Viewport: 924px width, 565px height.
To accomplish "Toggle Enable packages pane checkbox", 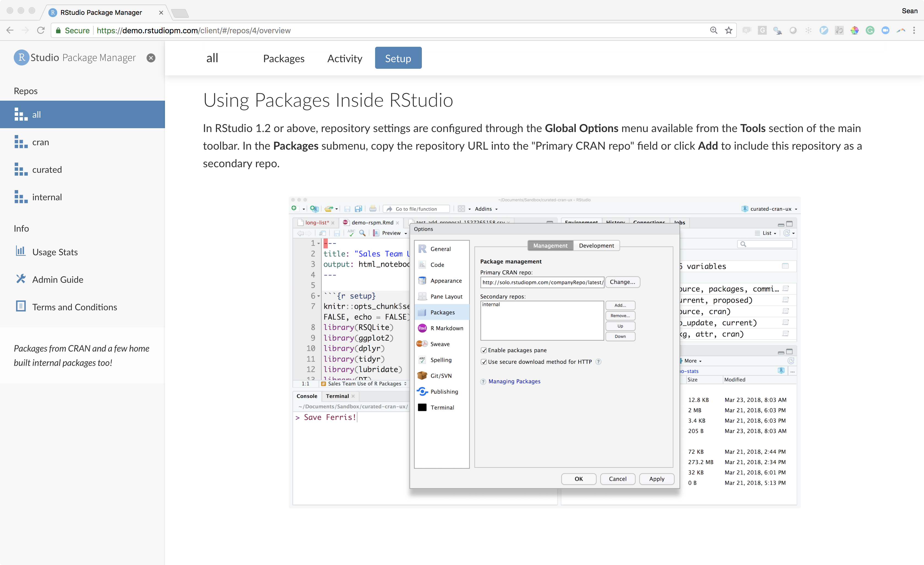I will [484, 350].
